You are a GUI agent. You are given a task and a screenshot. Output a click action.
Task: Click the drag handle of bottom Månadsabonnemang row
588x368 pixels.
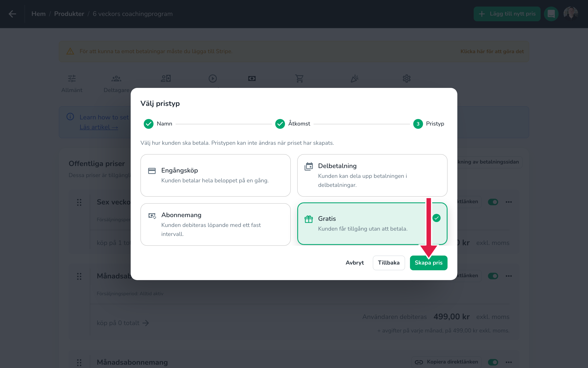(79, 362)
